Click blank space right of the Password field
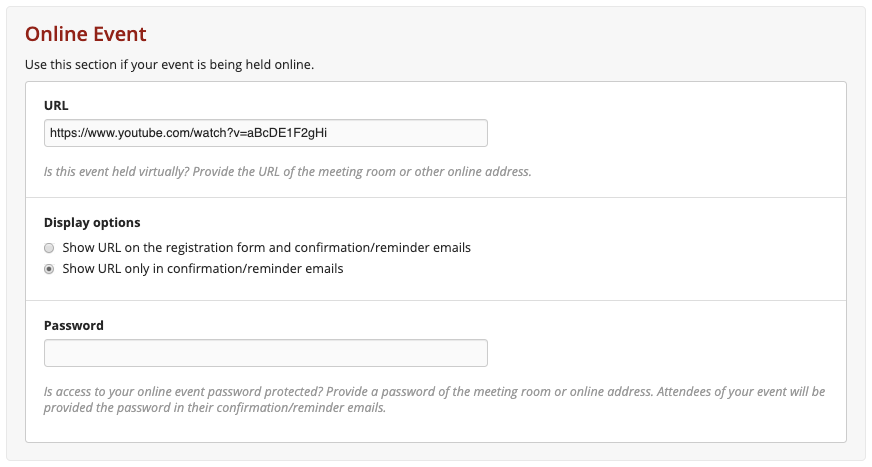This screenshot has width=872, height=467. pyautogui.click(x=660, y=353)
